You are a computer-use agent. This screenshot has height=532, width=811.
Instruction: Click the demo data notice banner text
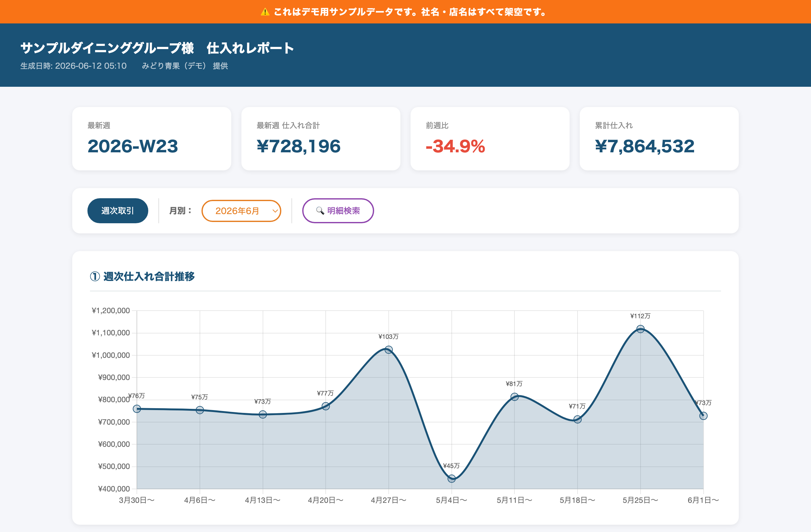click(x=410, y=12)
